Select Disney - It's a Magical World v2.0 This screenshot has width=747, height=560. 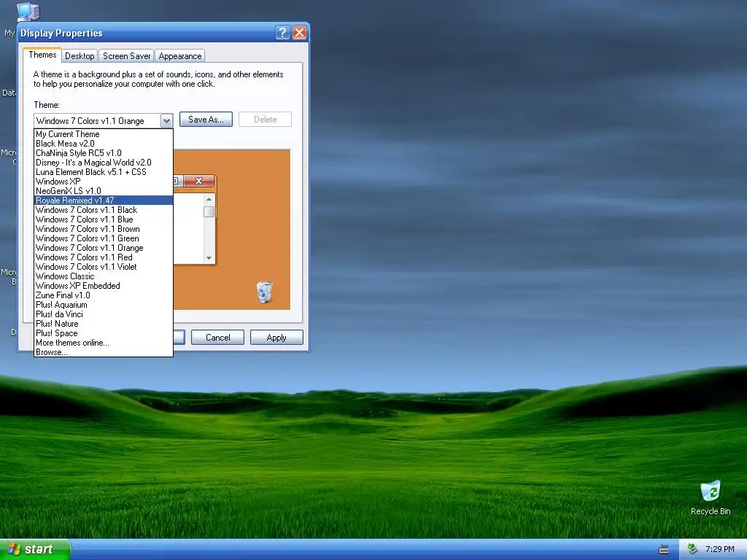click(104, 163)
